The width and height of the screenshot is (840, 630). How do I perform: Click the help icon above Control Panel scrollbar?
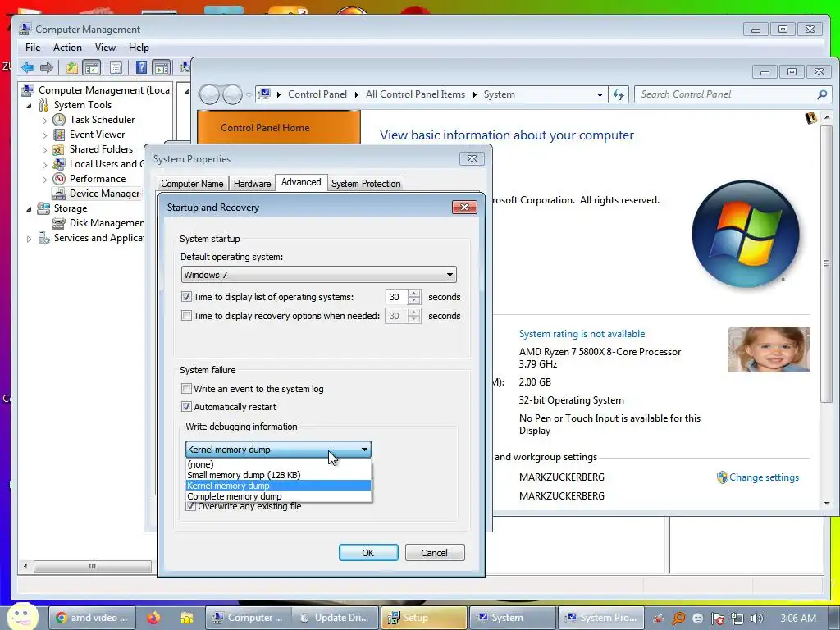click(811, 117)
